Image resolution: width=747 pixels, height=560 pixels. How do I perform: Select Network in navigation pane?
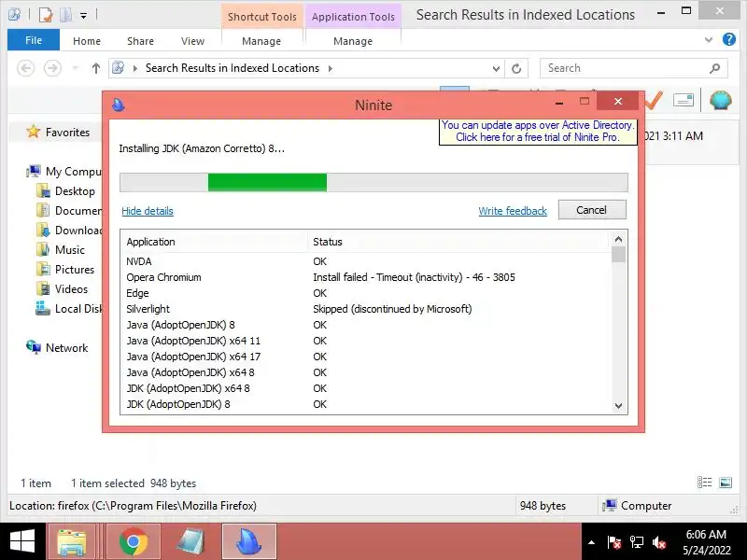(x=57, y=347)
